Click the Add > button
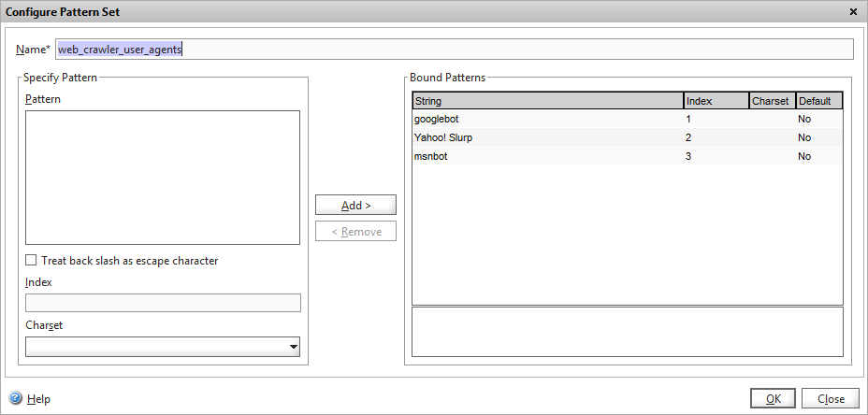The width and height of the screenshot is (868, 415). 355,205
